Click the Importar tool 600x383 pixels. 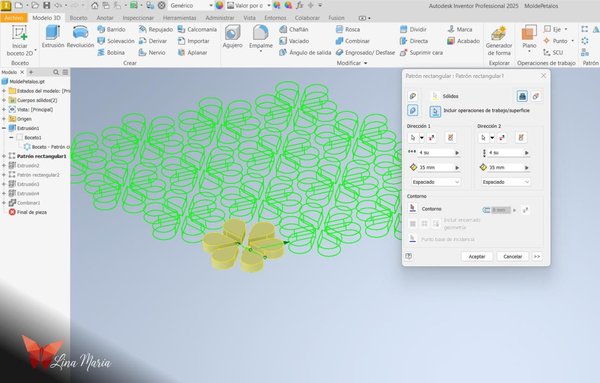[193, 41]
